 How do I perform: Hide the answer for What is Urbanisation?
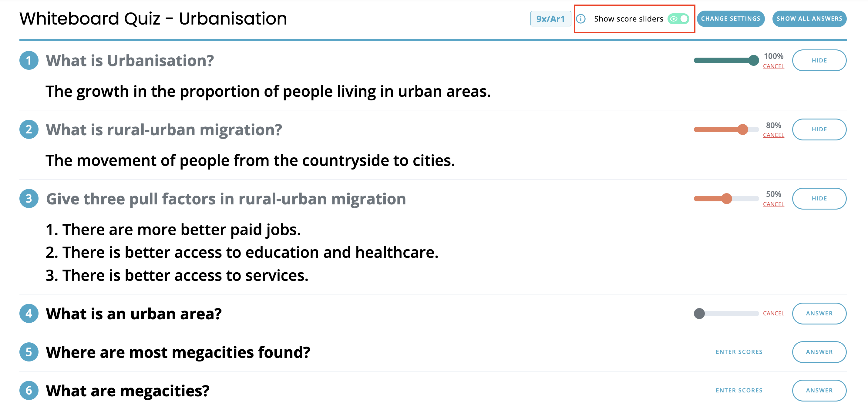coord(819,61)
